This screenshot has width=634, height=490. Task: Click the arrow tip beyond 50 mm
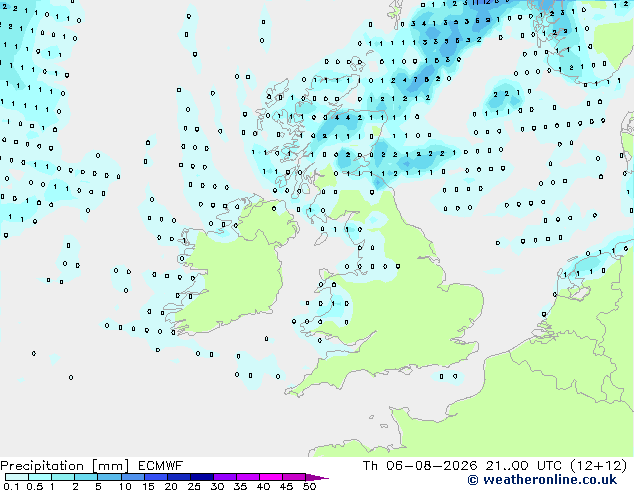point(317,477)
